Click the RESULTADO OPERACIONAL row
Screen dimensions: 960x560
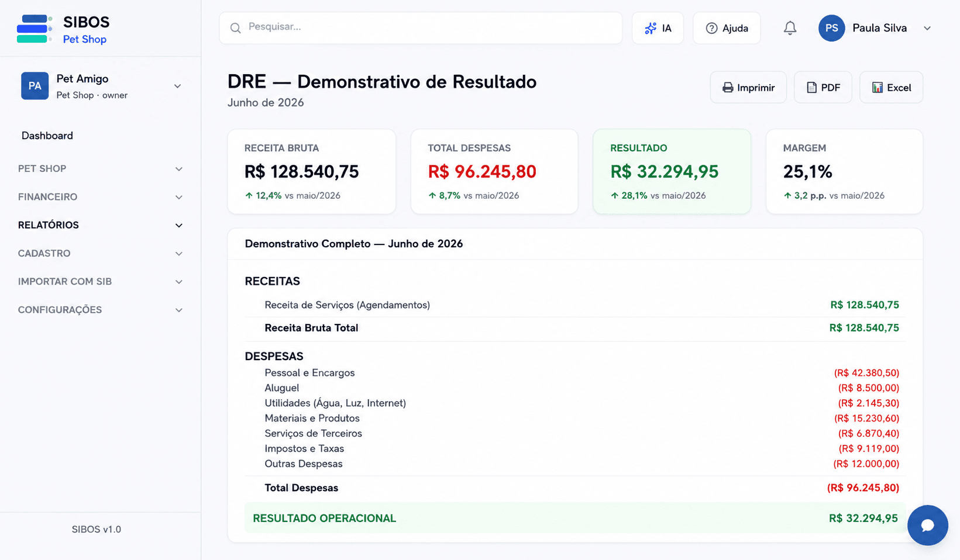point(575,518)
